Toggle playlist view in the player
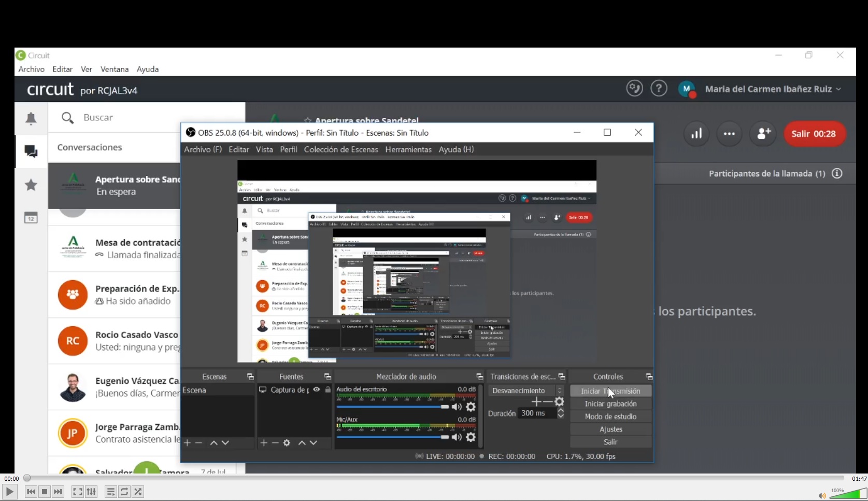 110,492
